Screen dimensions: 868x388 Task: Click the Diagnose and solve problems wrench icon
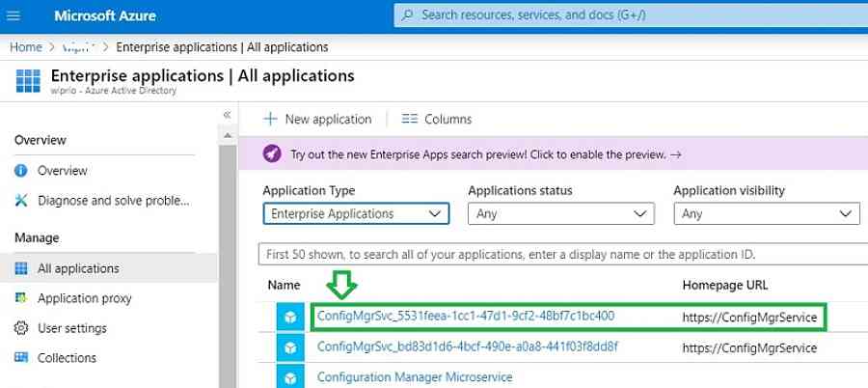[21, 201]
